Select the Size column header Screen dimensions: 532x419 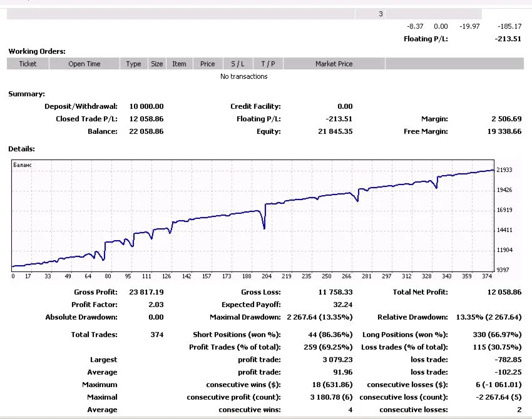click(x=156, y=64)
